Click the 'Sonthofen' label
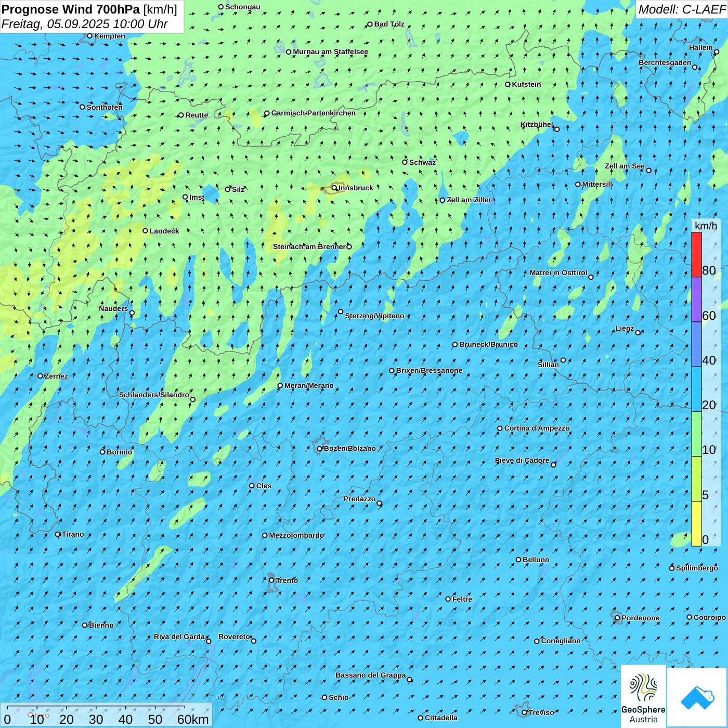Screen dimensions: 728x728 click(x=105, y=107)
